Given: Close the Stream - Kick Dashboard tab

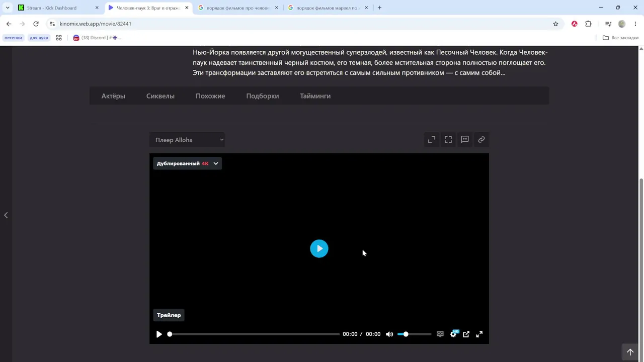Looking at the screenshot, I should tap(97, 8).
